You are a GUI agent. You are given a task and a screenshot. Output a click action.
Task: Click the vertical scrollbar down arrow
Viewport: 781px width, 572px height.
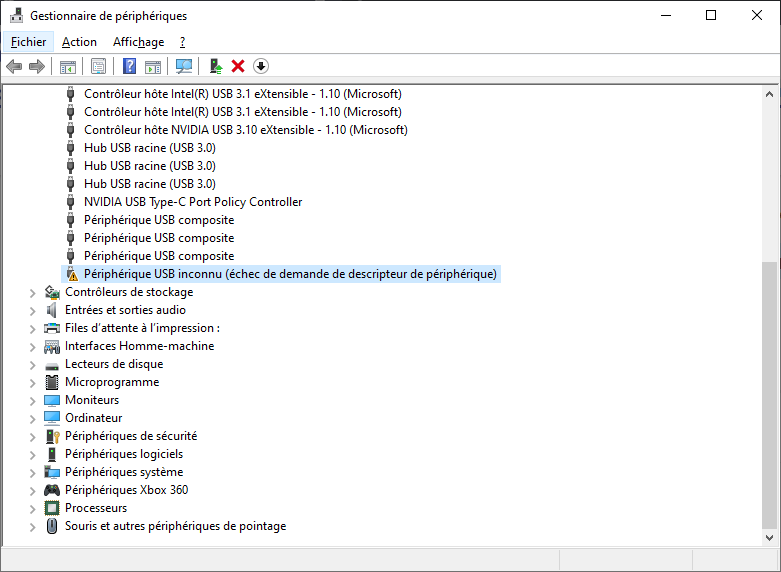point(770,537)
